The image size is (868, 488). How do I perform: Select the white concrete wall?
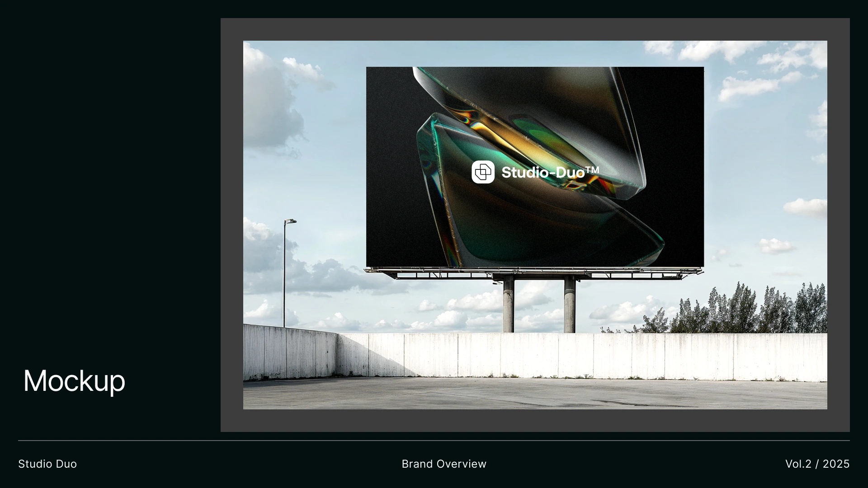(x=588, y=357)
